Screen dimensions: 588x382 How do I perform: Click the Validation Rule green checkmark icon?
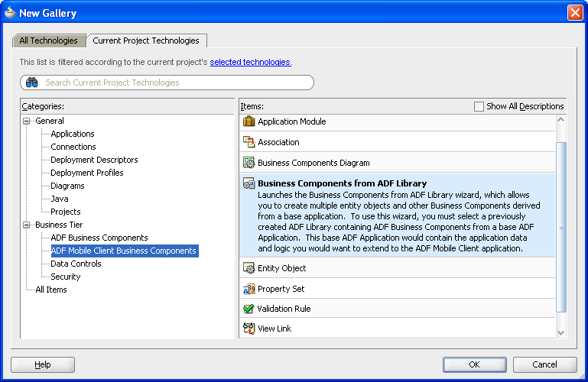249,309
